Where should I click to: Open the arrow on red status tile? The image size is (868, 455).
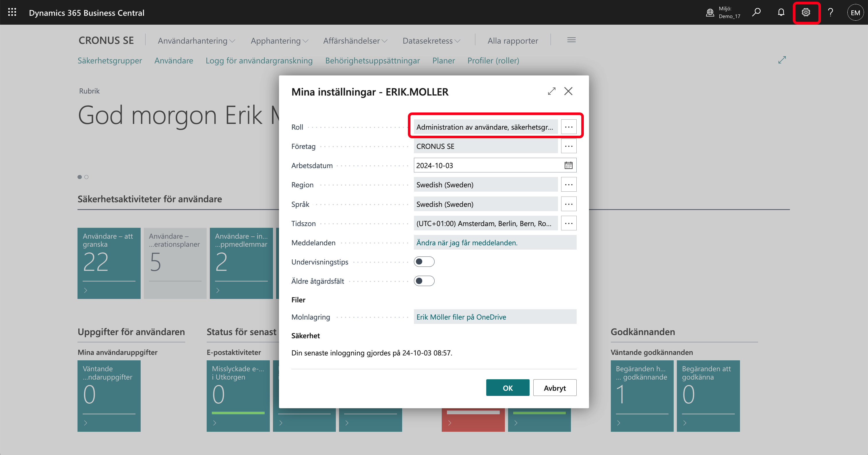pos(450,423)
